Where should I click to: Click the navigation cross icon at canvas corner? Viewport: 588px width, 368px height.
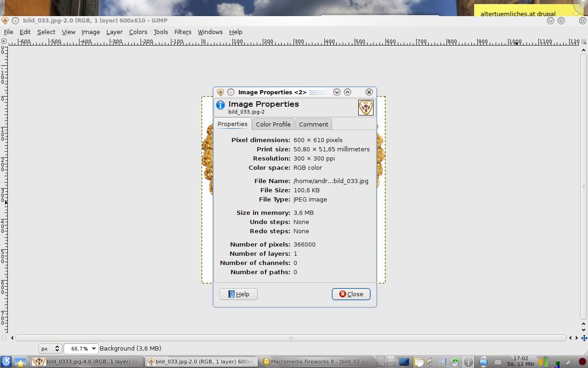[584, 338]
